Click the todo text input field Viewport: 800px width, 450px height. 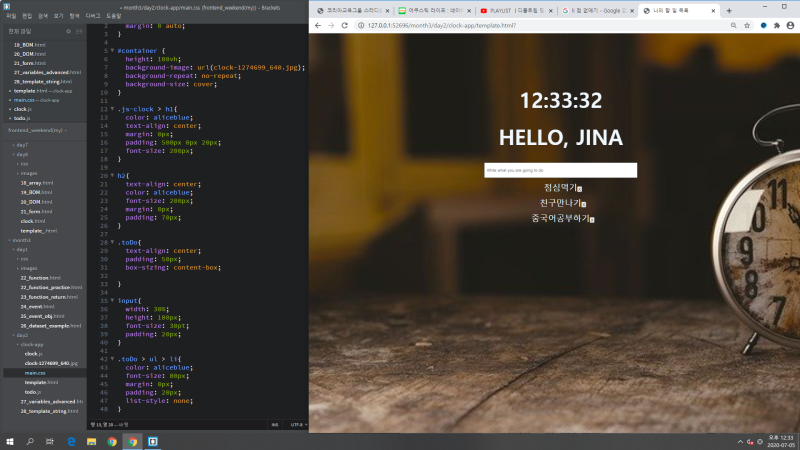[560, 170]
